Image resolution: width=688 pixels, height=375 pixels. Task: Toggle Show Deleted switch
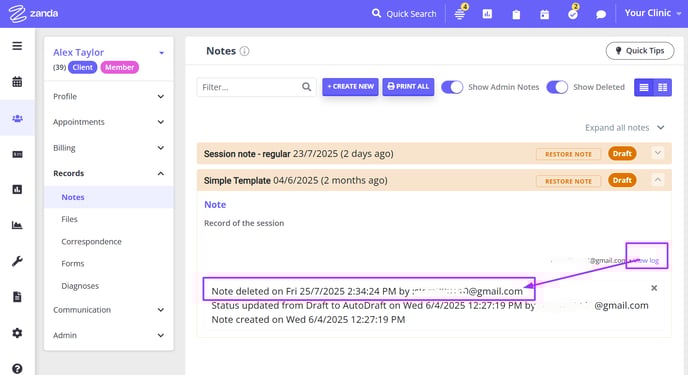click(x=557, y=87)
